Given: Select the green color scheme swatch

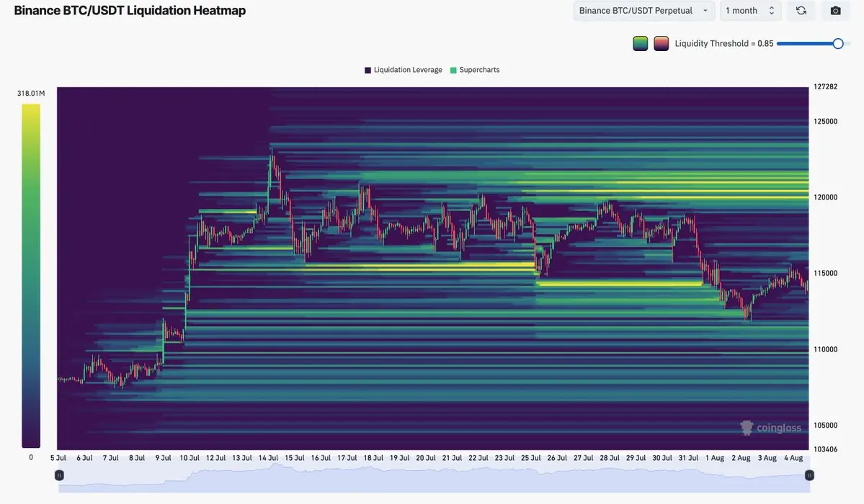Looking at the screenshot, I should click(641, 43).
